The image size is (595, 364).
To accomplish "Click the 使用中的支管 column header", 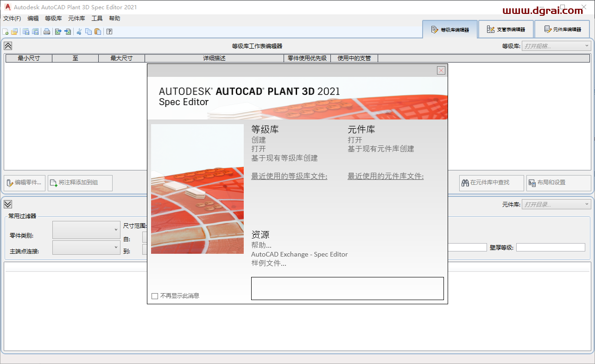I will point(354,58).
